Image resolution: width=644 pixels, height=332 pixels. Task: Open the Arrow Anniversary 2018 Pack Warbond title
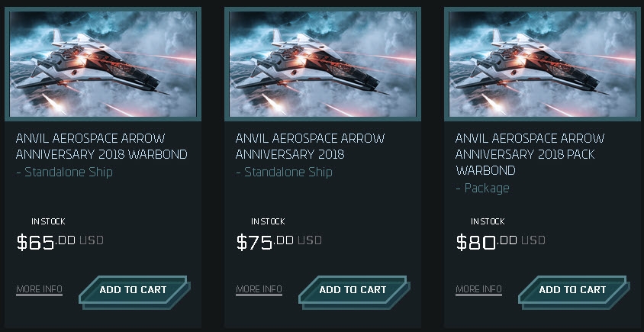point(530,154)
